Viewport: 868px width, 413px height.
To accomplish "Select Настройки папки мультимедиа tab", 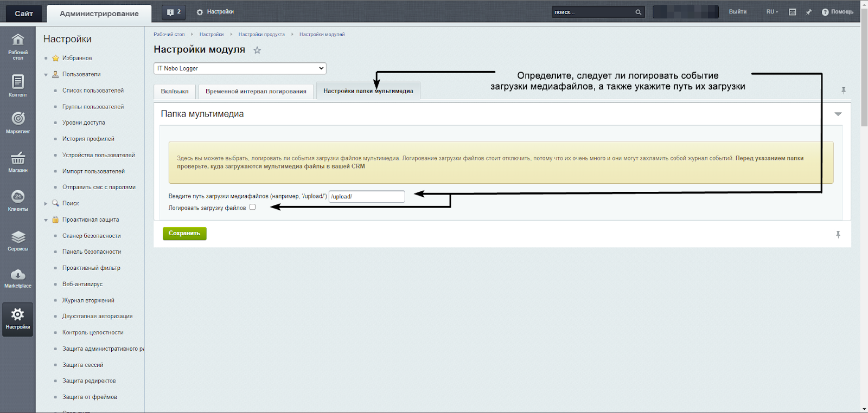I will pyautogui.click(x=368, y=91).
